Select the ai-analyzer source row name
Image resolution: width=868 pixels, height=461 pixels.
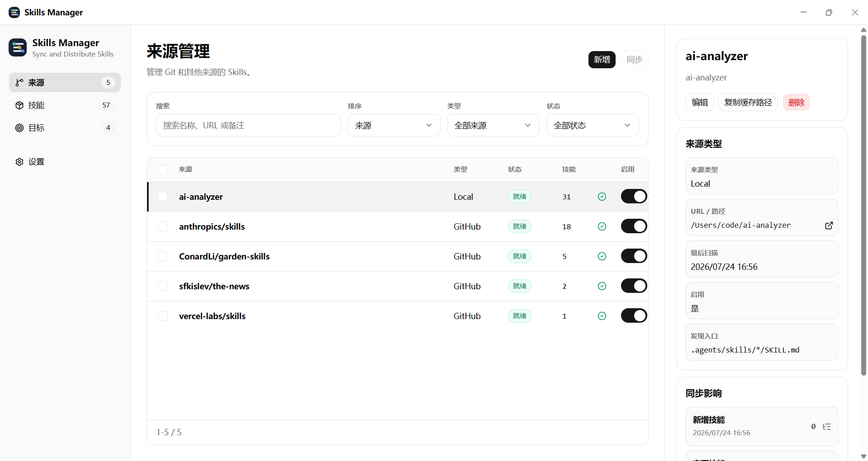(x=201, y=197)
